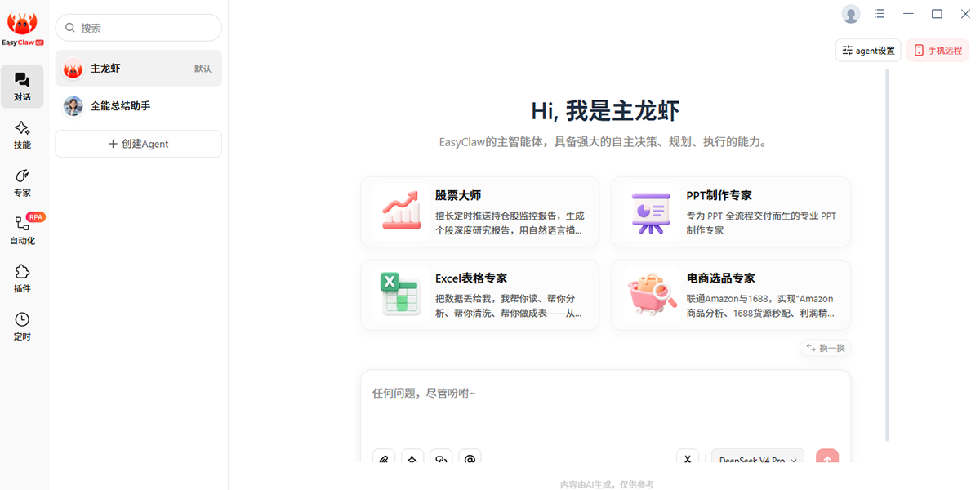Open the 插件 plugins section
980x490 pixels.
click(22, 278)
